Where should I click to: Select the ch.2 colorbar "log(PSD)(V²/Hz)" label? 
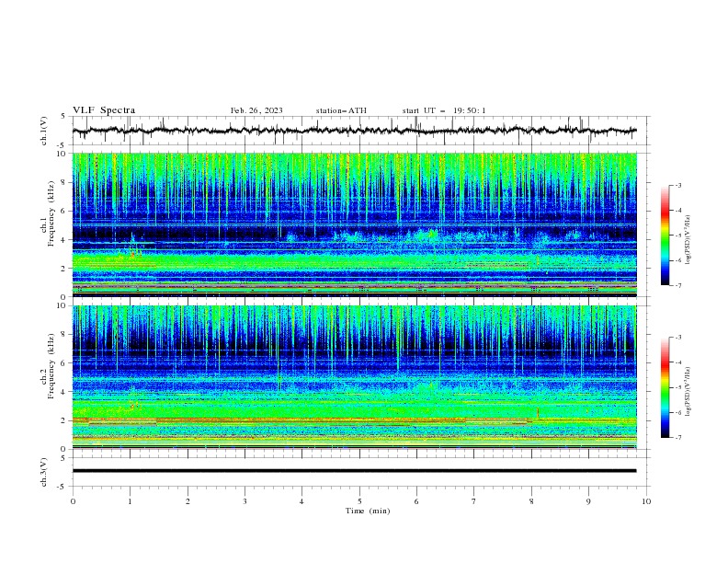point(688,392)
